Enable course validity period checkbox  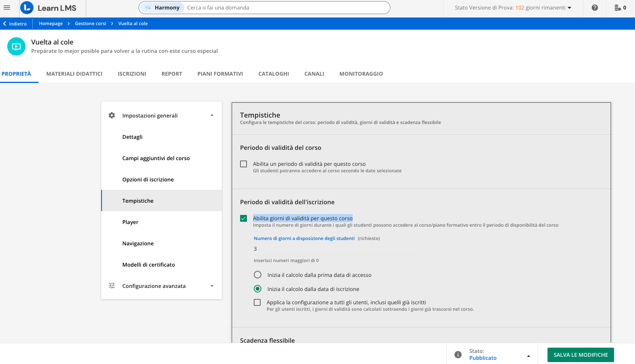click(x=243, y=164)
